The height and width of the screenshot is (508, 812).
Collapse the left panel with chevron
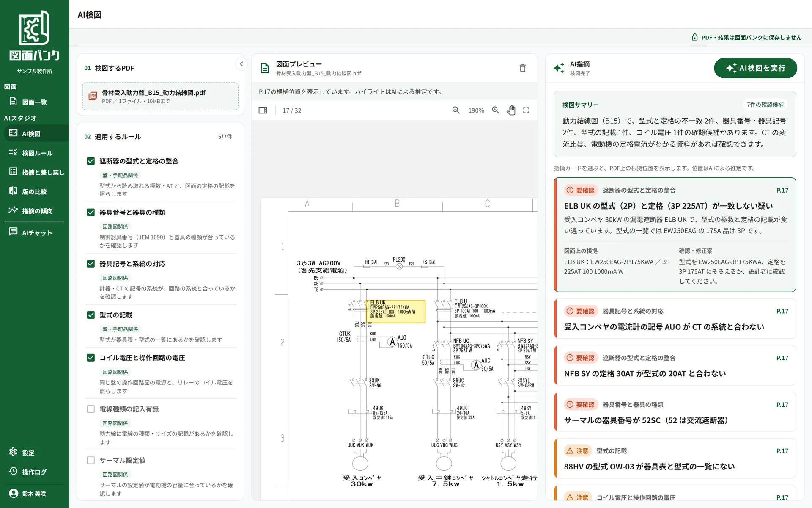click(241, 64)
